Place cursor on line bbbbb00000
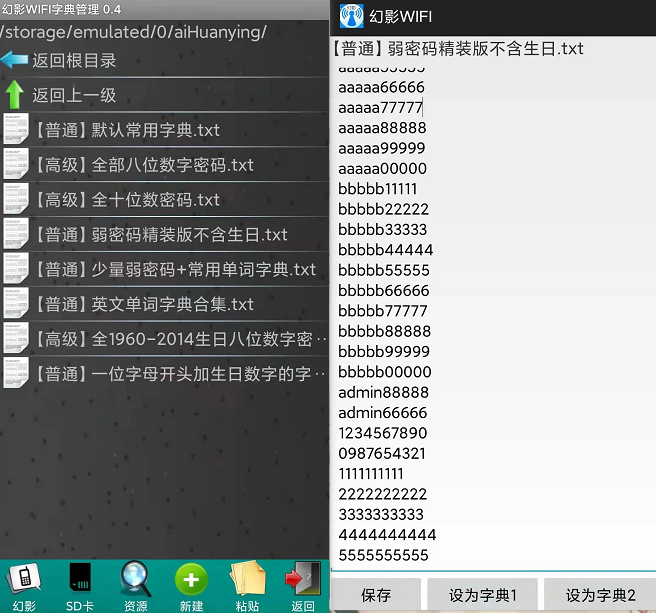 (x=384, y=372)
